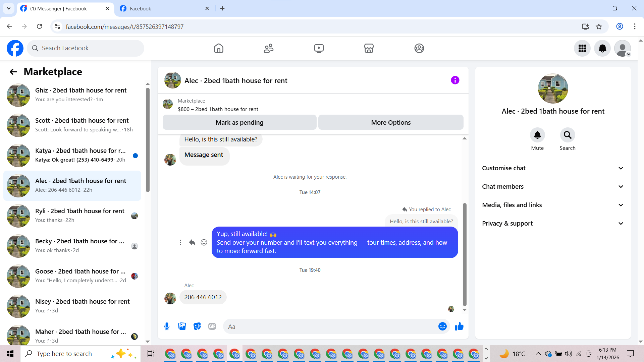Open Facebook notifications bell

point(602,48)
